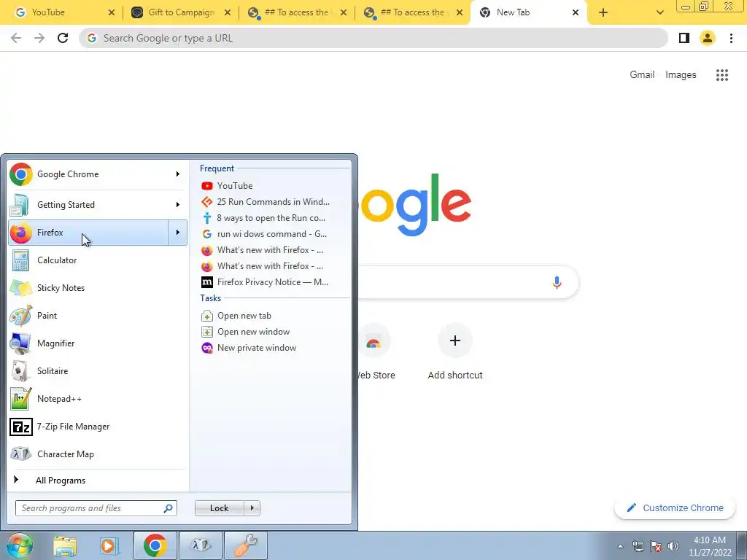Open the volume control in system tray
Viewport: 747px width, 560px height.
[673, 546]
